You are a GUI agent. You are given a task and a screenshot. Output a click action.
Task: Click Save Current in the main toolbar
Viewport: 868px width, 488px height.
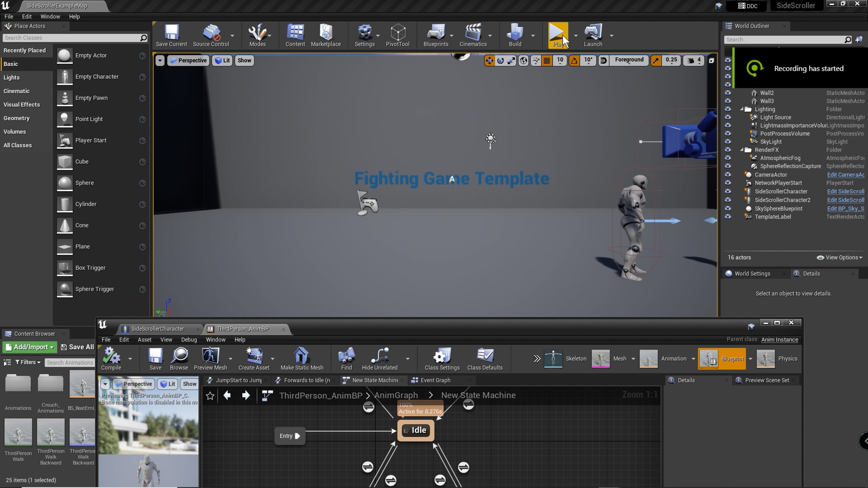pos(171,35)
